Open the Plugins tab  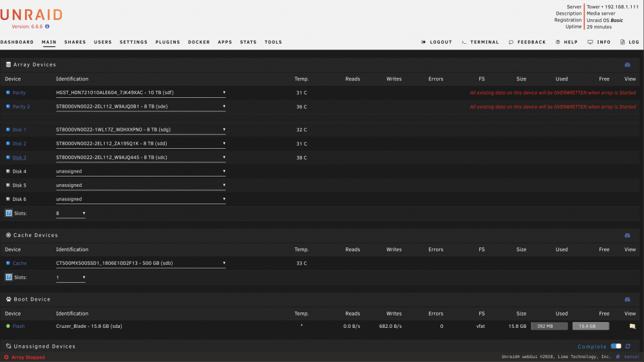pos(167,42)
